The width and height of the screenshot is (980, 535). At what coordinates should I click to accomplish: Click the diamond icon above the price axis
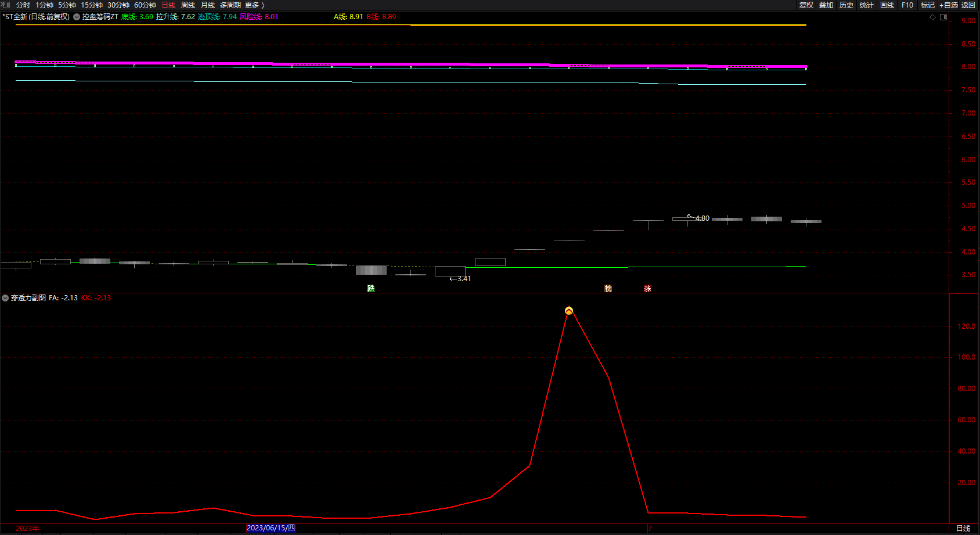point(933,17)
